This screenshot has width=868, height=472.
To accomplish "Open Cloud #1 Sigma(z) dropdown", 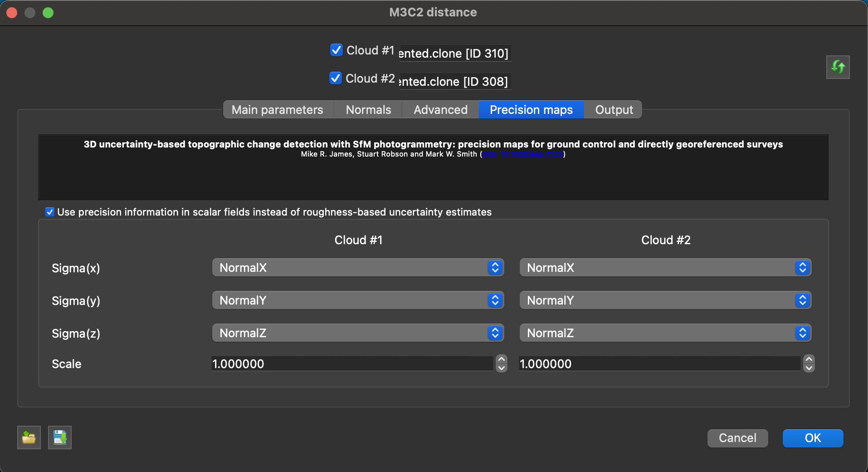I will point(358,333).
